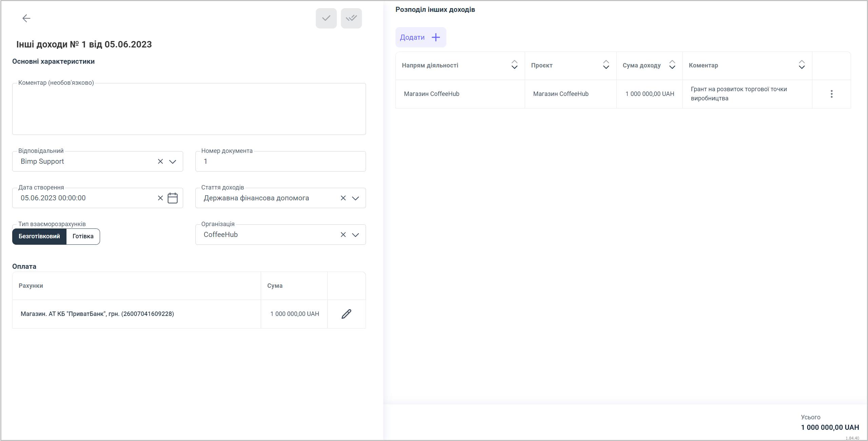The image size is (868, 441).
Task: Click the Додати button
Action: (x=421, y=37)
